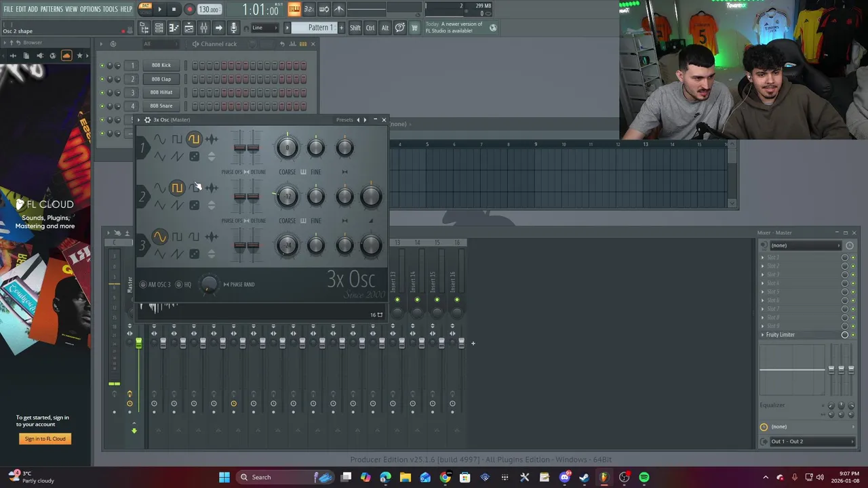
Task: Select 808 Kick channel button
Action: click(x=161, y=66)
